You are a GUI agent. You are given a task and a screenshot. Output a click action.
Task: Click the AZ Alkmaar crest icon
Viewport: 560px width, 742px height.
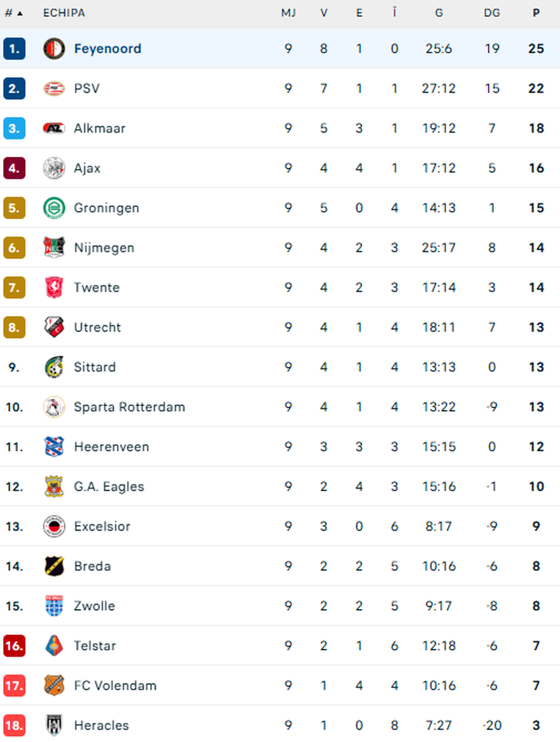(54, 128)
